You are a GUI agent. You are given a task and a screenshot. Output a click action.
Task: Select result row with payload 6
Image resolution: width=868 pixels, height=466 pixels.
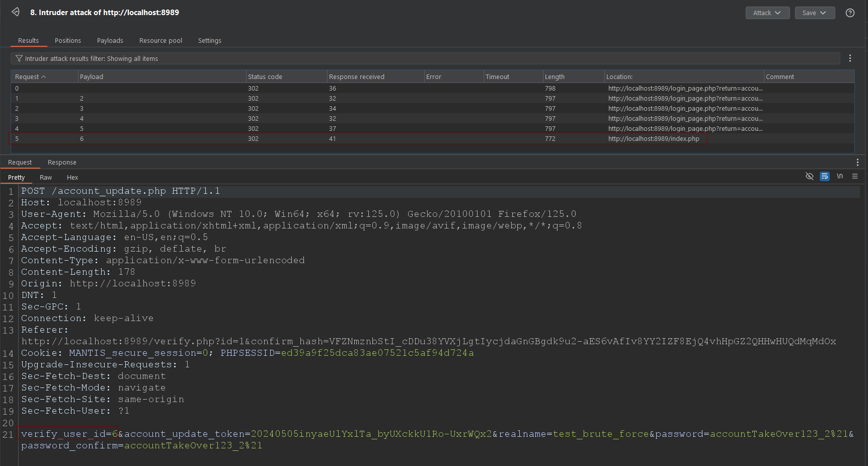point(302,138)
